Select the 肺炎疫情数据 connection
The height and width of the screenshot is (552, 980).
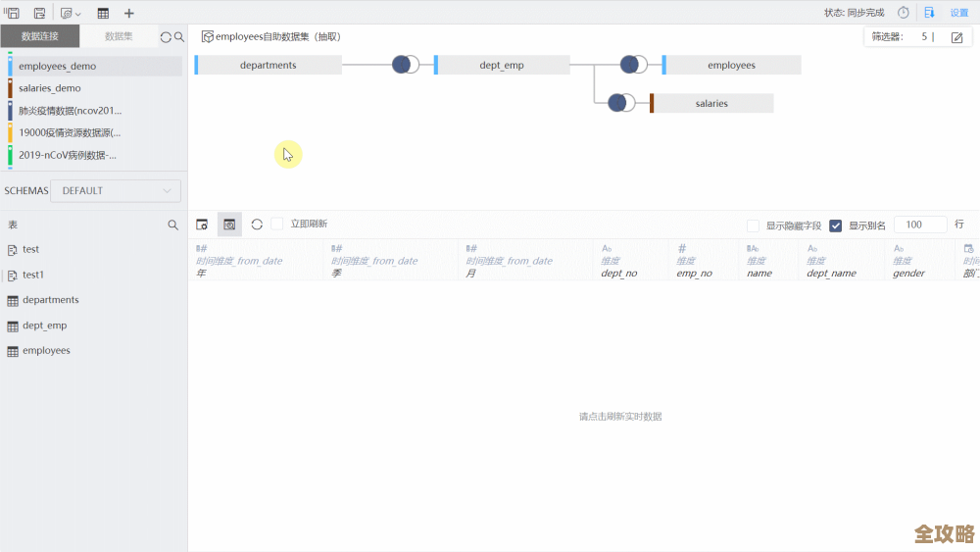pyautogui.click(x=94, y=111)
